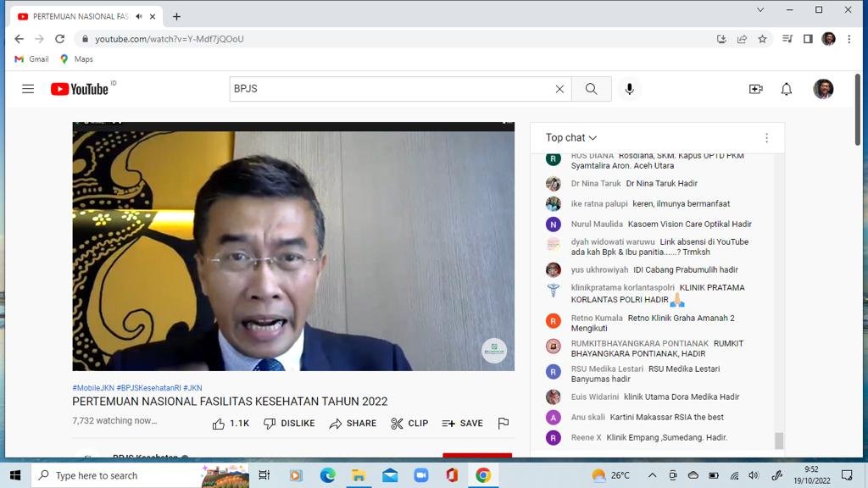
Task: Click chat author ike ratna palupi
Action: click(599, 203)
